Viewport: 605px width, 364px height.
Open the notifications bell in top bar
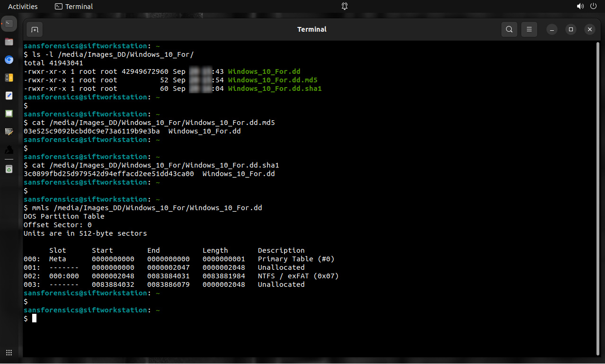345,6
